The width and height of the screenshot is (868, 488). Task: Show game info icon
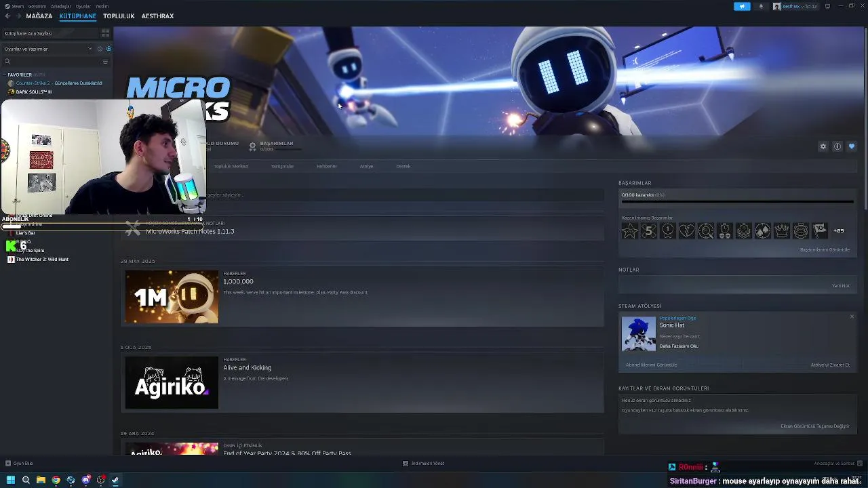pyautogui.click(x=837, y=146)
